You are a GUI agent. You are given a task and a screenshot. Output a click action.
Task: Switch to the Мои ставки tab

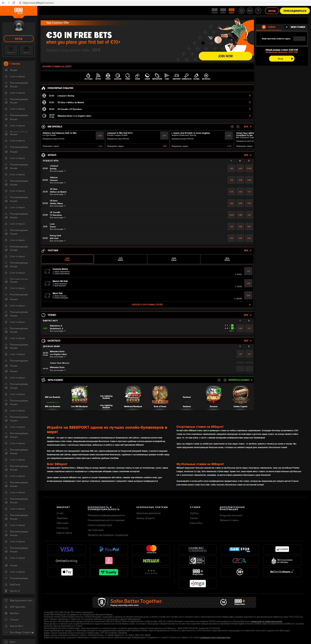[x=295, y=27]
